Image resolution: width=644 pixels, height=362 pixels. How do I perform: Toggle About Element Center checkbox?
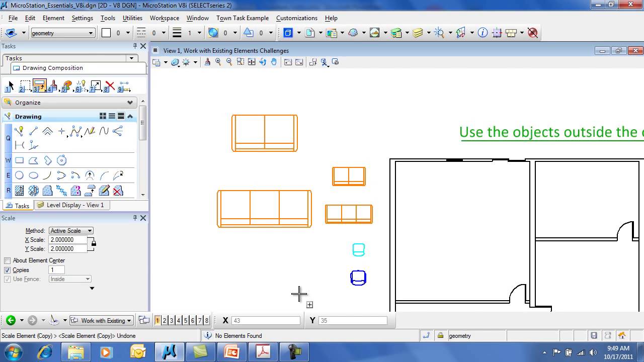pos(7,260)
